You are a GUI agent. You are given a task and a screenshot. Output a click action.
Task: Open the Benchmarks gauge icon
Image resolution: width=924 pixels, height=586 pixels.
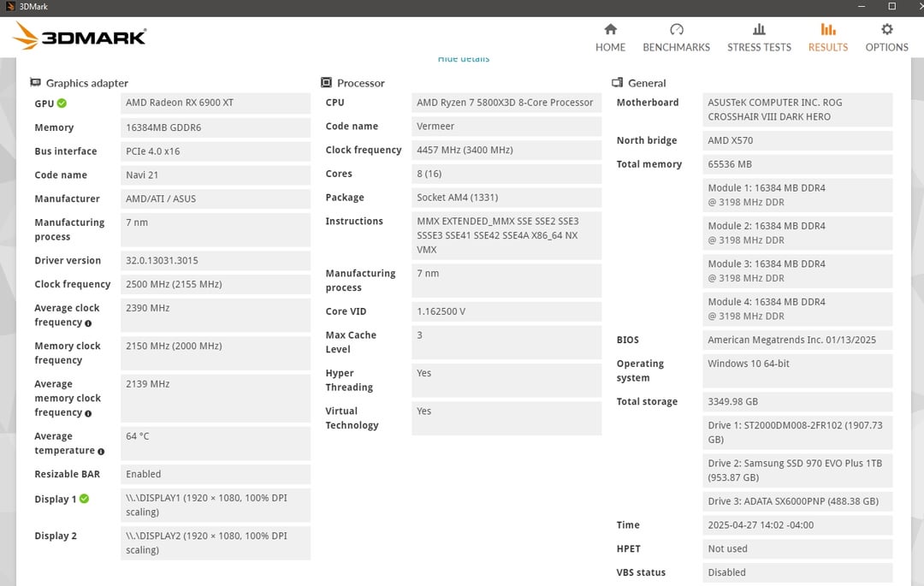(677, 29)
